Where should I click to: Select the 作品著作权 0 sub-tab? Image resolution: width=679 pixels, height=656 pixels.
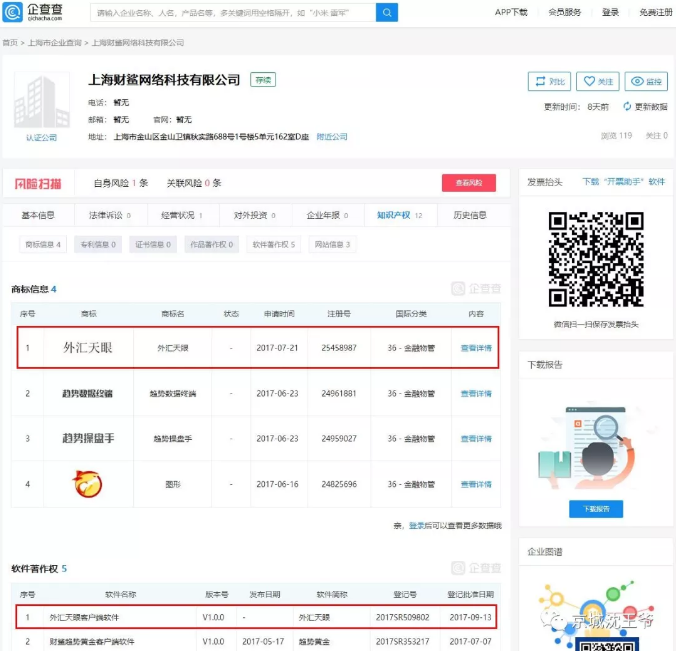tap(212, 245)
